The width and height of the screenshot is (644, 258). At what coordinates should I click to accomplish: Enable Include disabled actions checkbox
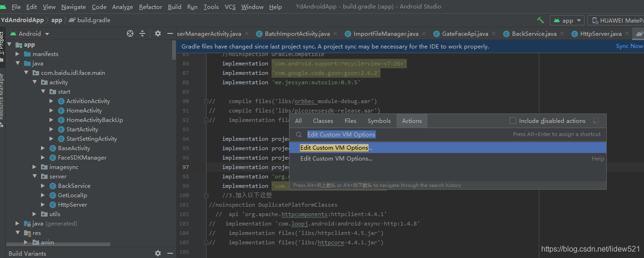point(513,121)
